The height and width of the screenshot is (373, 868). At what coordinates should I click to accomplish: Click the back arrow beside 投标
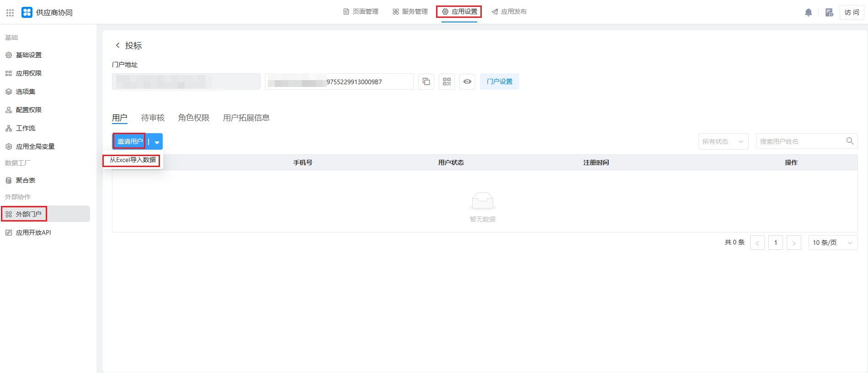click(118, 45)
